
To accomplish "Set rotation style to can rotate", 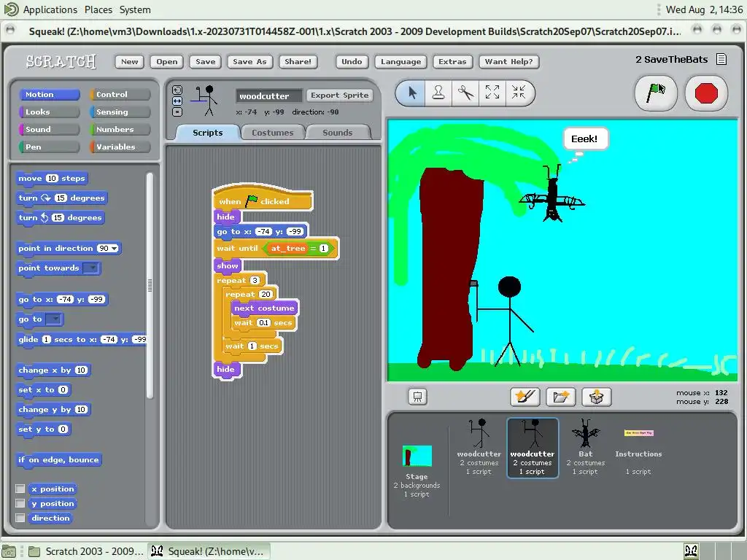I will [x=177, y=90].
